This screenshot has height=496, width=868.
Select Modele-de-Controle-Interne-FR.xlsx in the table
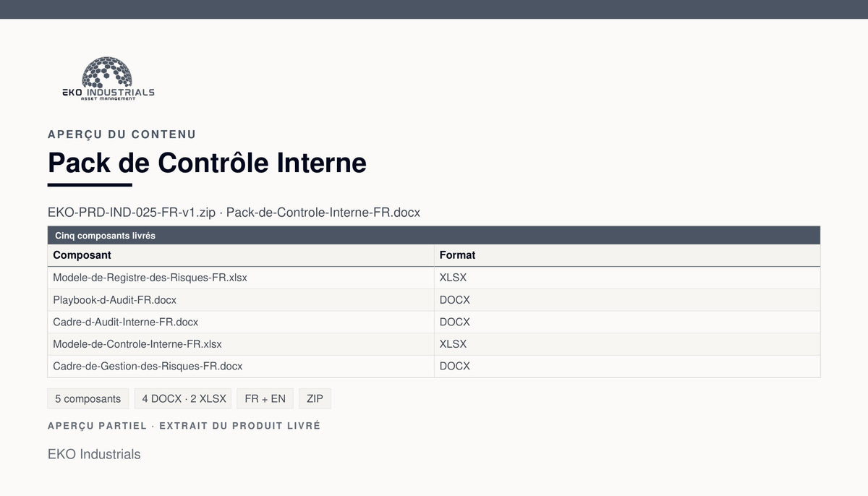click(137, 344)
